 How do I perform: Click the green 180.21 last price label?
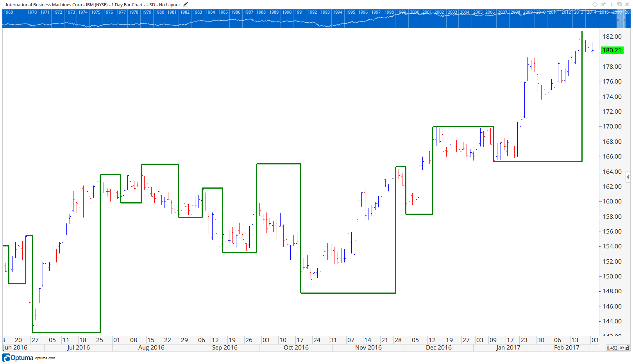(x=612, y=50)
